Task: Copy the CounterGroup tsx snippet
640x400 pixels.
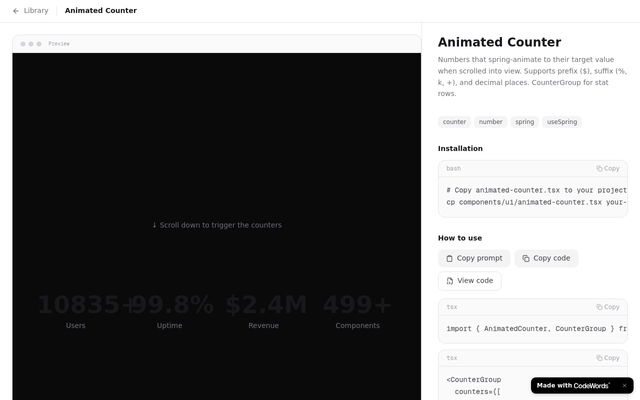Action: 608,358
